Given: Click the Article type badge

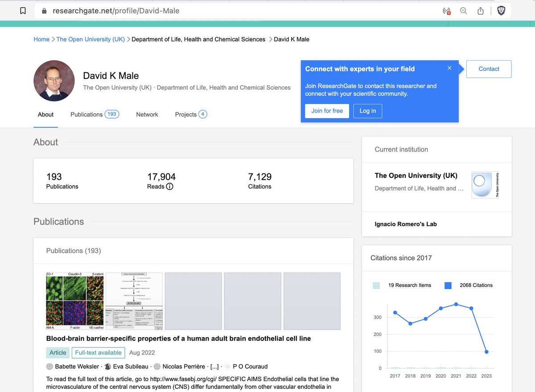Looking at the screenshot, I should pyautogui.click(x=58, y=352).
